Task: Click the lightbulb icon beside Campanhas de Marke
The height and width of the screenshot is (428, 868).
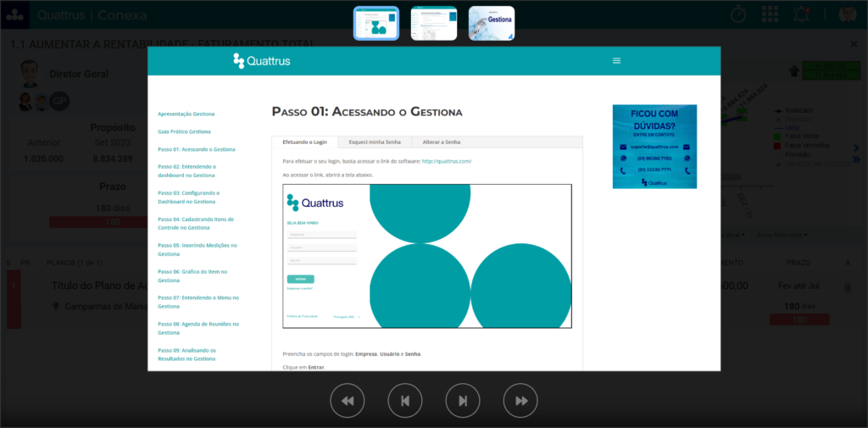Action: 55,306
